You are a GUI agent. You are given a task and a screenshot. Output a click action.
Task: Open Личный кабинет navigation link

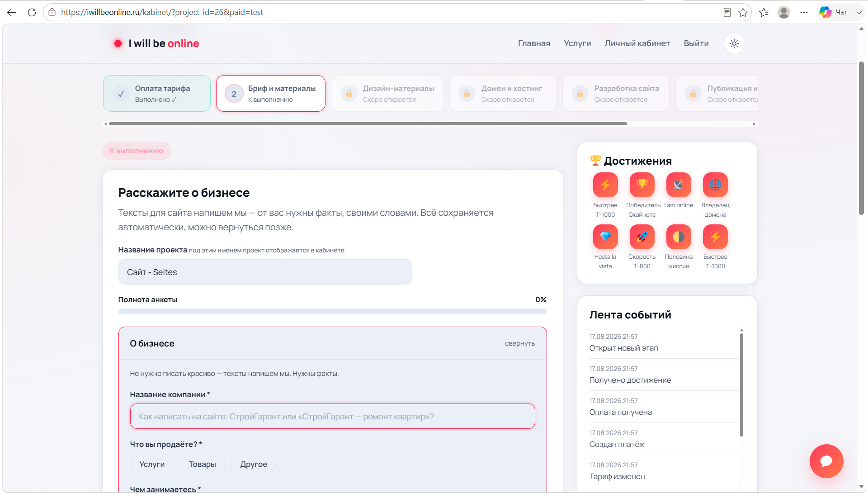pos(637,43)
